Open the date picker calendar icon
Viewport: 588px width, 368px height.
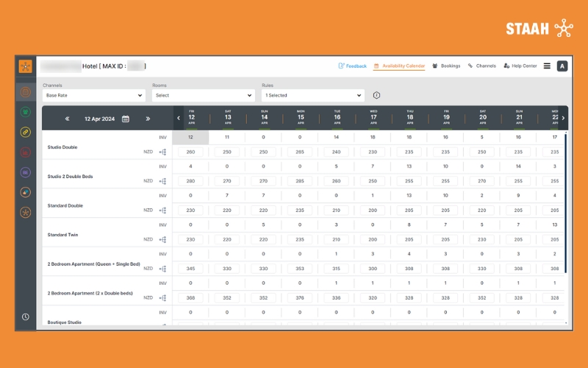click(126, 118)
